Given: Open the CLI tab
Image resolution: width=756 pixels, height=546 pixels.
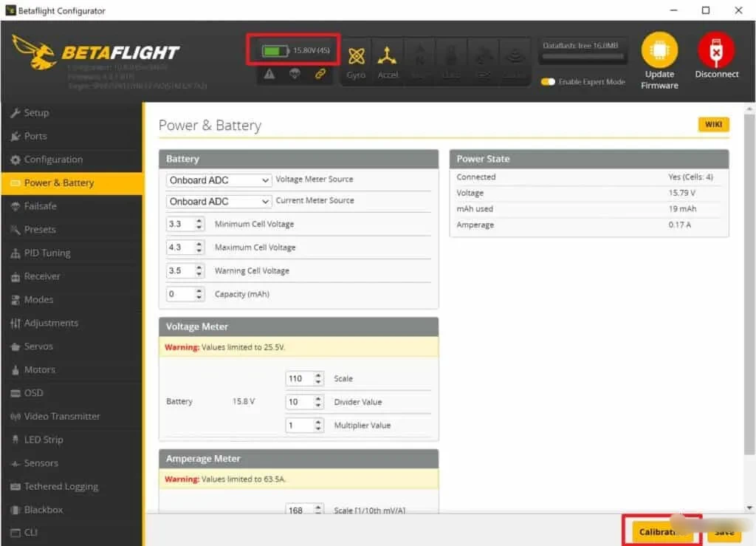Looking at the screenshot, I should click(x=72, y=533).
